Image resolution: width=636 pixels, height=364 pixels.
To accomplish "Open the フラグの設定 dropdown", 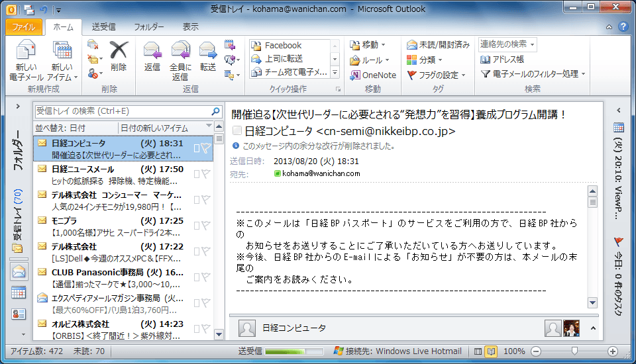I will coord(436,75).
